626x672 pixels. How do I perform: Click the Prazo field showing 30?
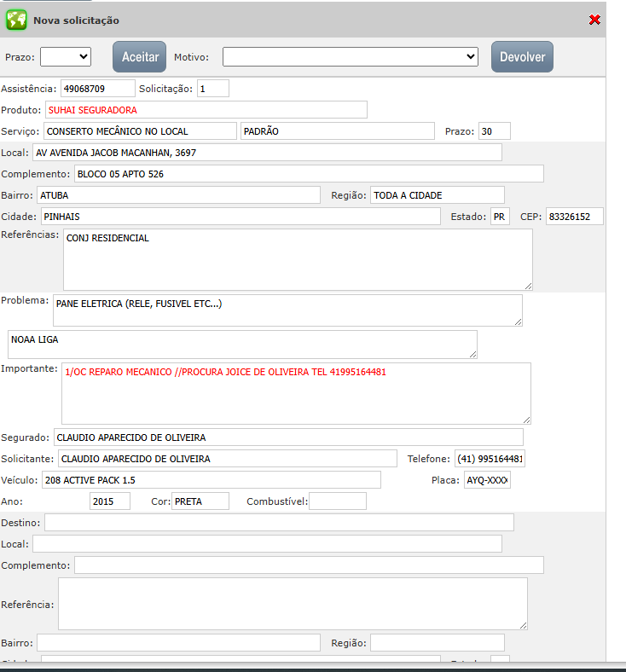coord(495,131)
